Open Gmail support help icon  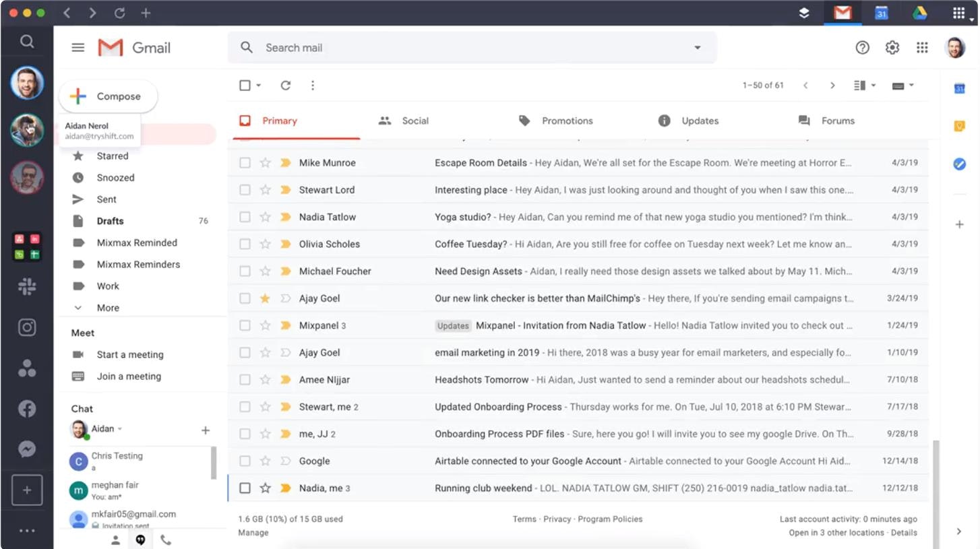pyautogui.click(x=862, y=47)
